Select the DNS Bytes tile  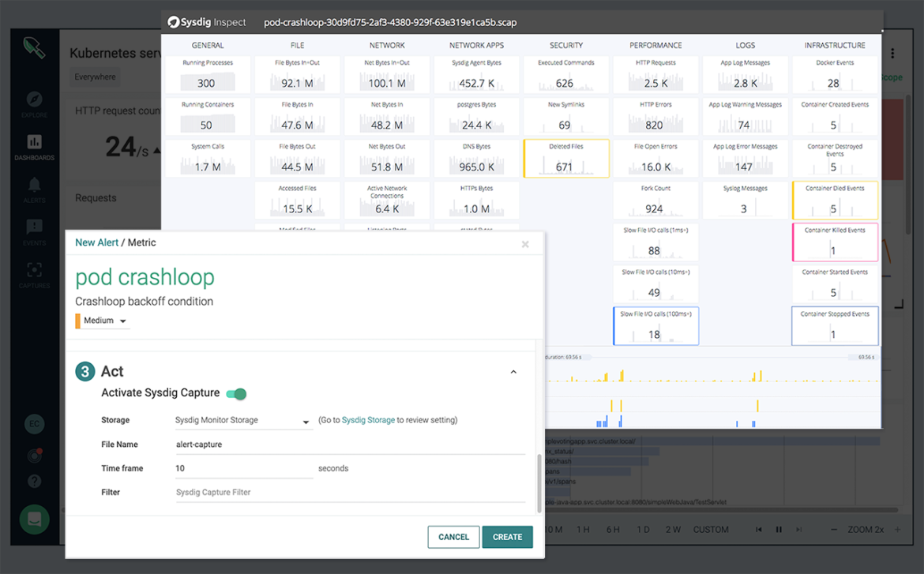[476, 159]
